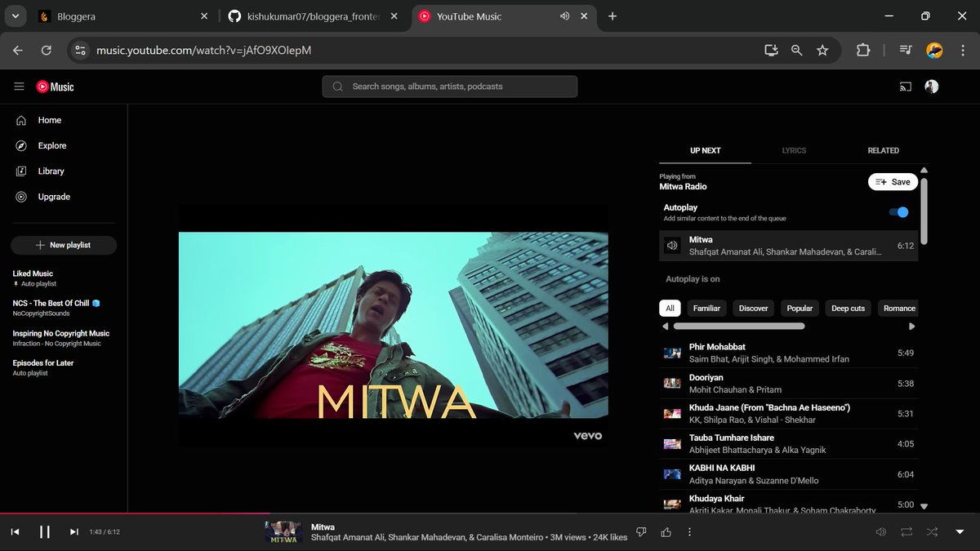
Task: Switch to the Bloggera browser tab
Action: pyautogui.click(x=122, y=16)
